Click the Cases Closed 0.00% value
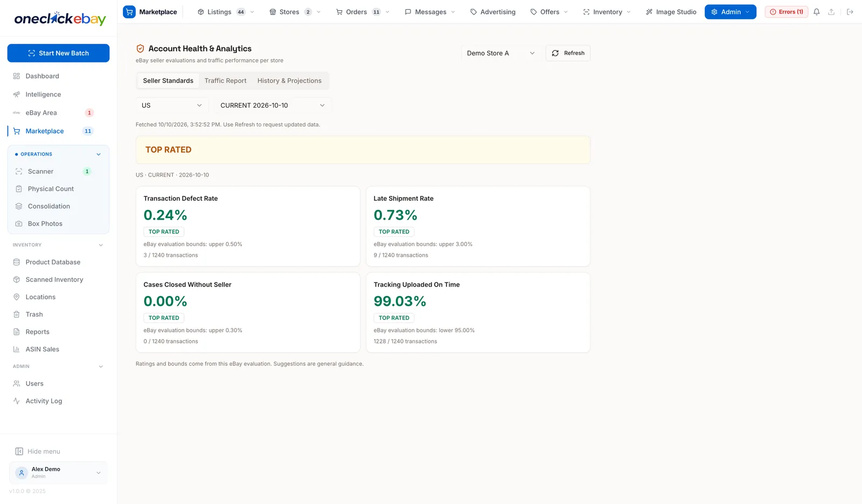 [x=165, y=302]
